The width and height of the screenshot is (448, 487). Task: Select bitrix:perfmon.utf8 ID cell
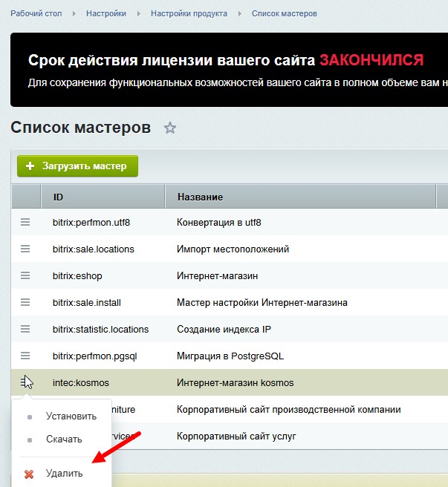[91, 223]
